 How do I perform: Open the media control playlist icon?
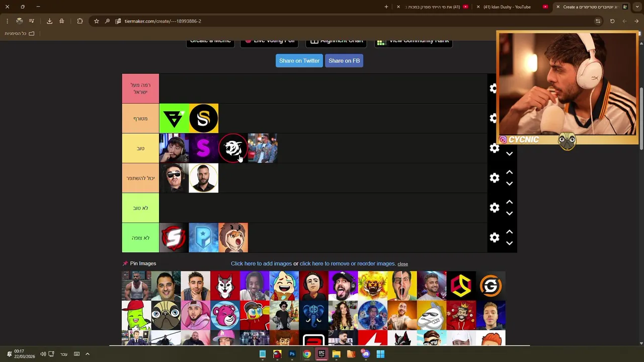[32, 21]
